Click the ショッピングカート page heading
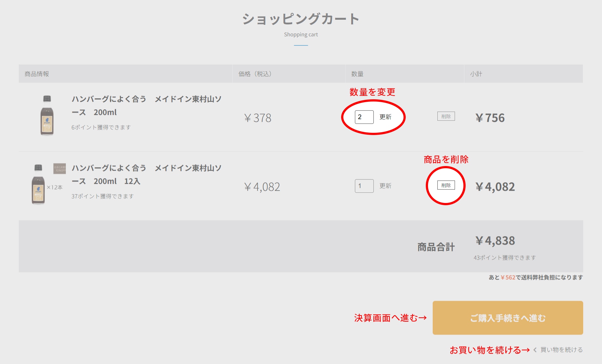 click(301, 19)
